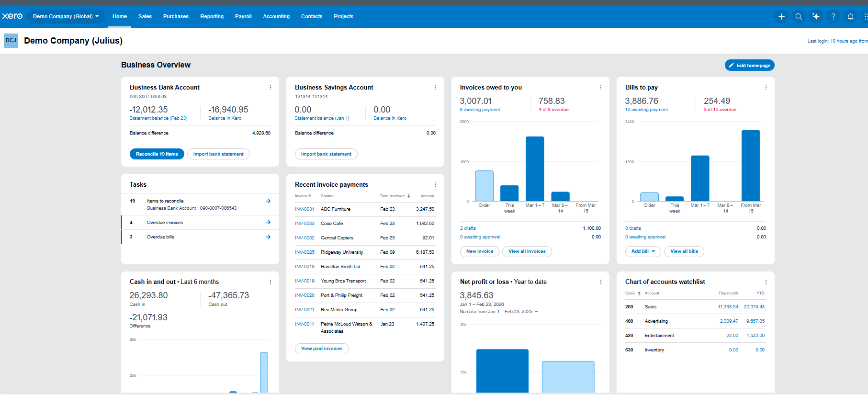Open the 2 drafts invoices link
The width and height of the screenshot is (868, 395).
tap(468, 228)
